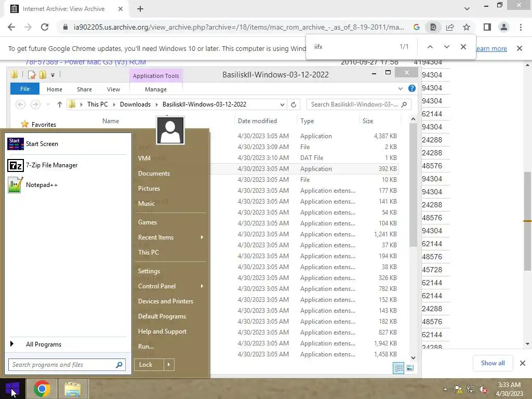
Task: Open the Explorer address bar dropdown
Action: click(282, 104)
